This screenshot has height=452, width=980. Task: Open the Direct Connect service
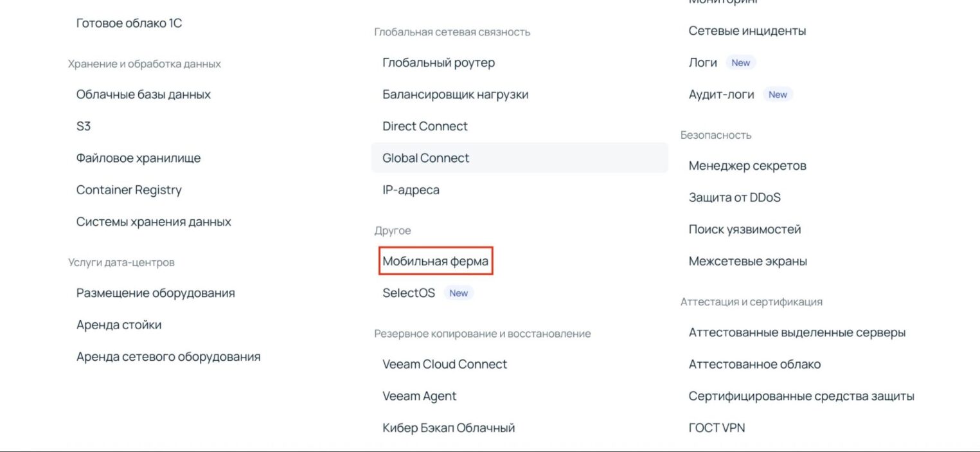425,127
